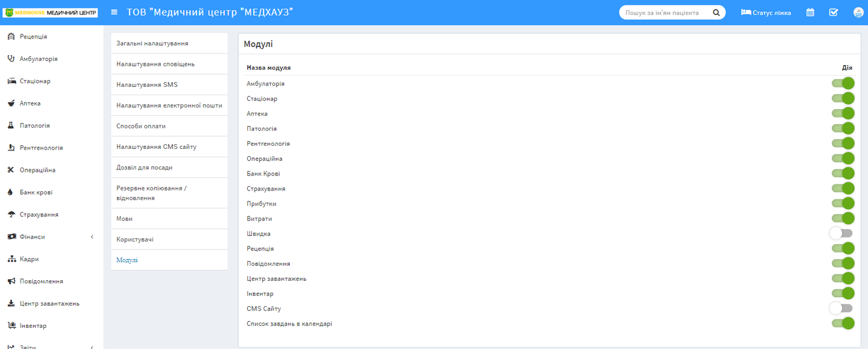The image size is (868, 349).
Task: Click the Стаціонар bed icon in sidebar
Action: point(11,81)
